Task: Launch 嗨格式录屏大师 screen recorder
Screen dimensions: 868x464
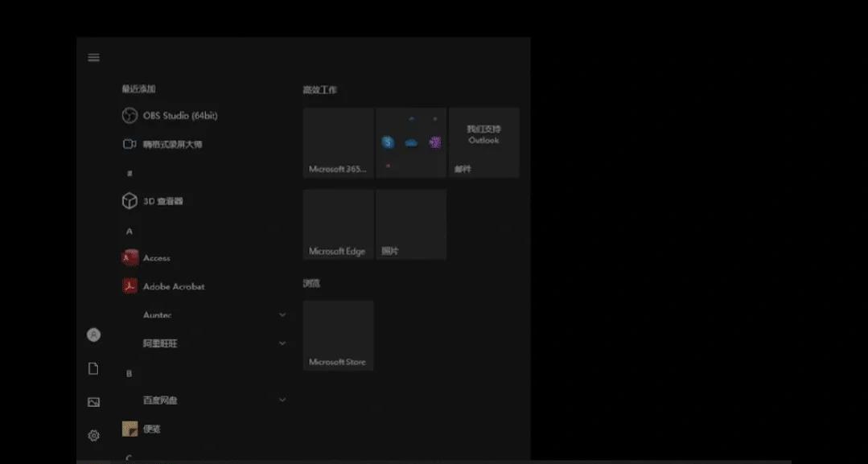Action: [171, 144]
